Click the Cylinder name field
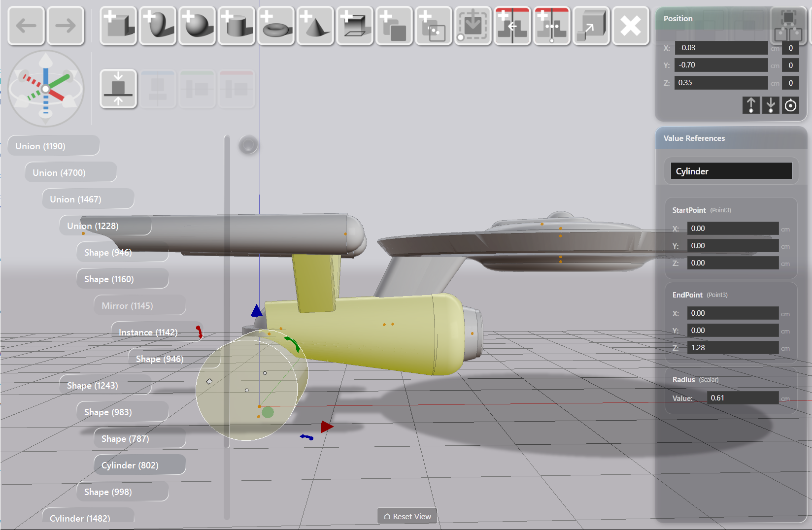This screenshot has width=812, height=530. click(x=731, y=171)
